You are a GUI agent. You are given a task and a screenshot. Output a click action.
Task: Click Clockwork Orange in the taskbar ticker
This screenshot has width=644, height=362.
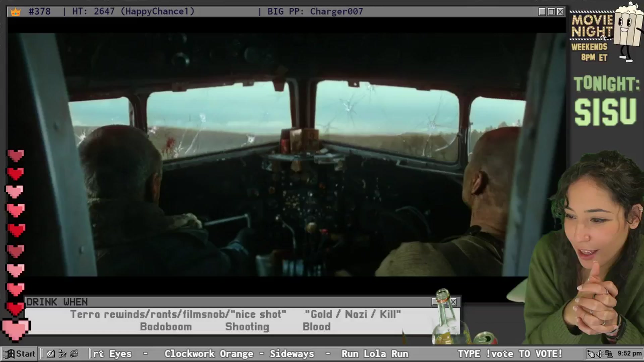pyautogui.click(x=209, y=354)
